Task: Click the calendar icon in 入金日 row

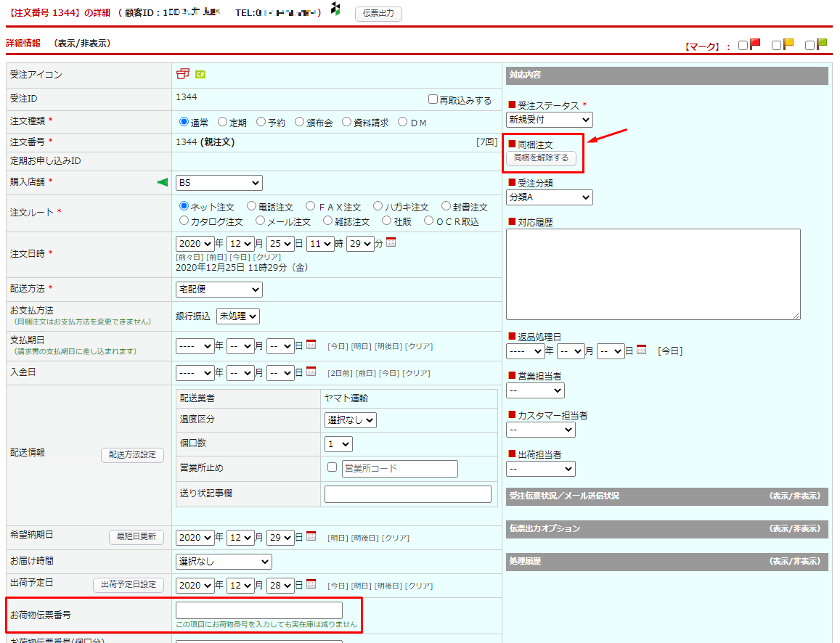Action: (311, 372)
